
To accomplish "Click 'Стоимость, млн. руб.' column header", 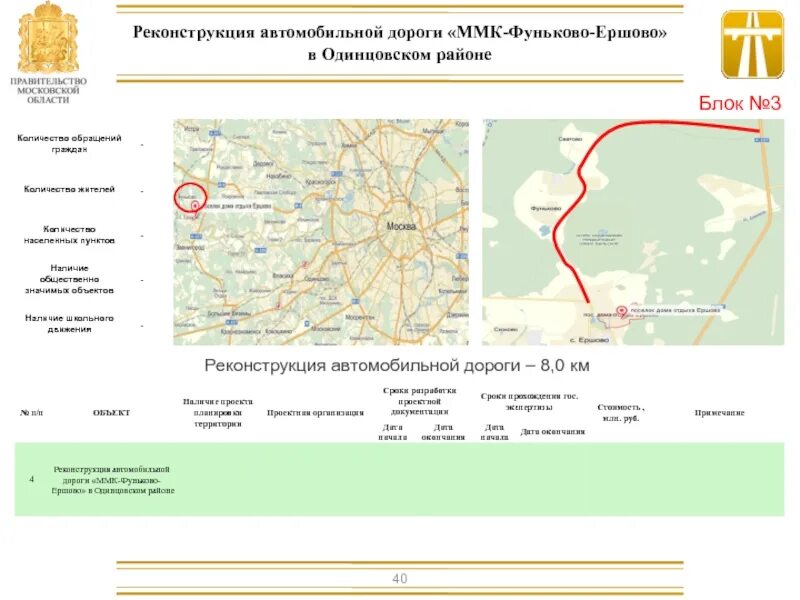I will (x=621, y=413).
